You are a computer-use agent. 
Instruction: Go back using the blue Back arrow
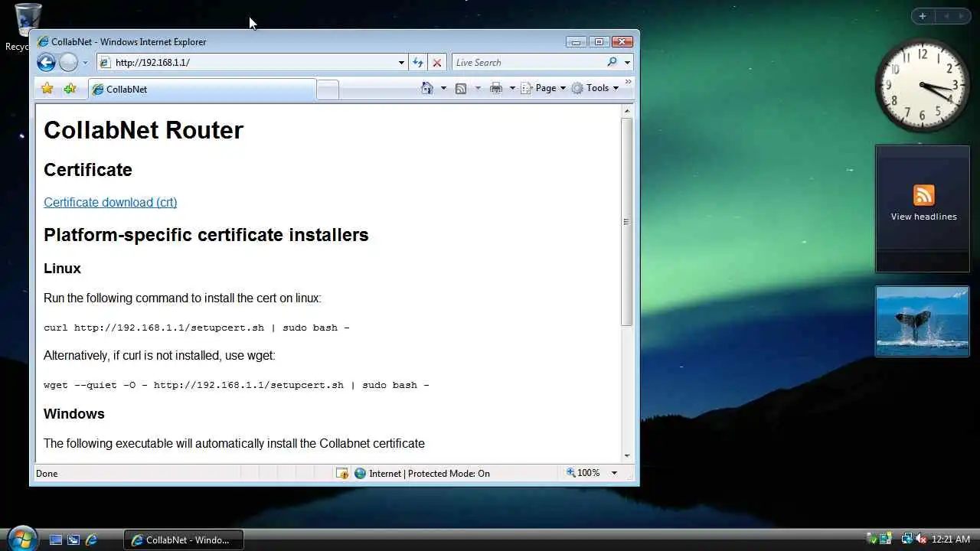(46, 63)
